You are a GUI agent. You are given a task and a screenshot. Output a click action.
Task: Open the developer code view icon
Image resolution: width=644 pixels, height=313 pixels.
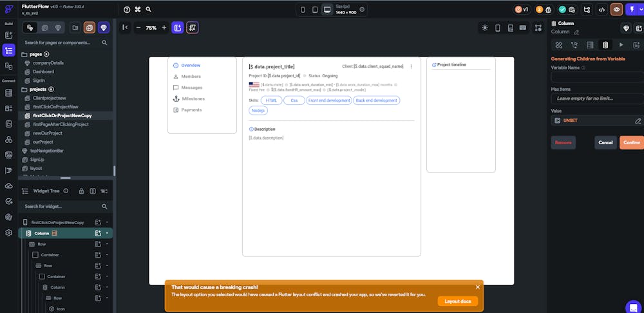pyautogui.click(x=601, y=10)
